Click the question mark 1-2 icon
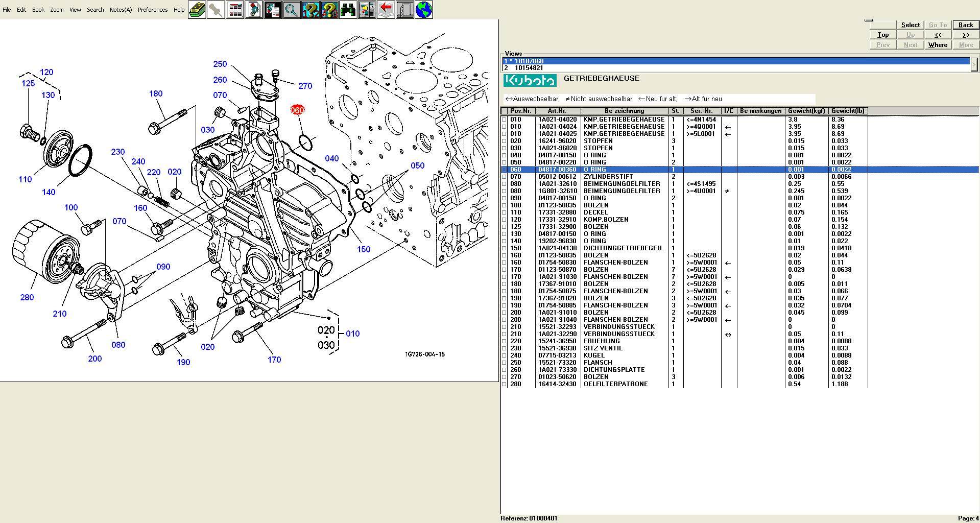This screenshot has width=980, height=523. (310, 10)
